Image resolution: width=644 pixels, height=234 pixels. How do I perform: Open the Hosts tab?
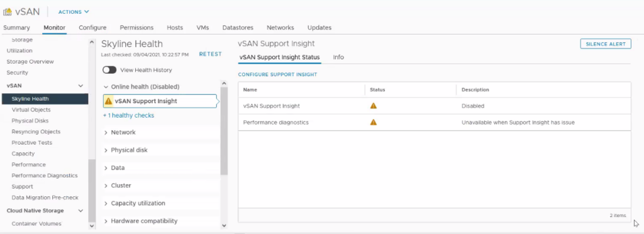click(x=175, y=28)
